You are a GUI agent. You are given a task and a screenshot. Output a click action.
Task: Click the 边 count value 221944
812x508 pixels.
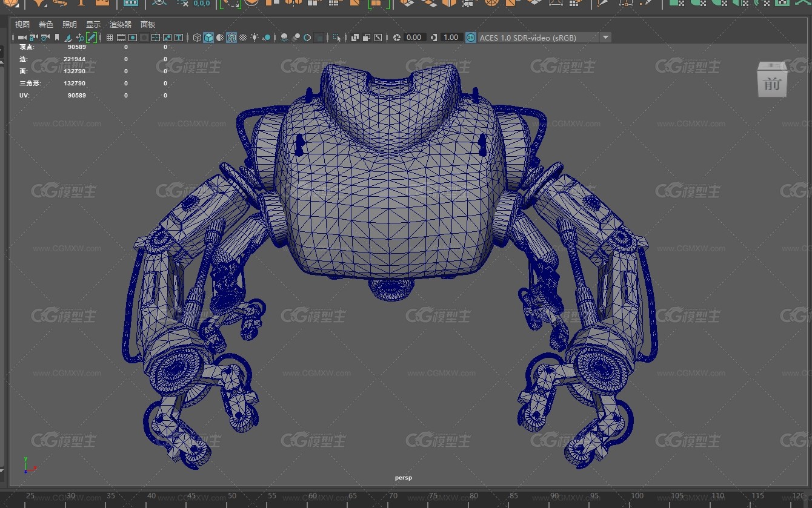[x=75, y=59]
